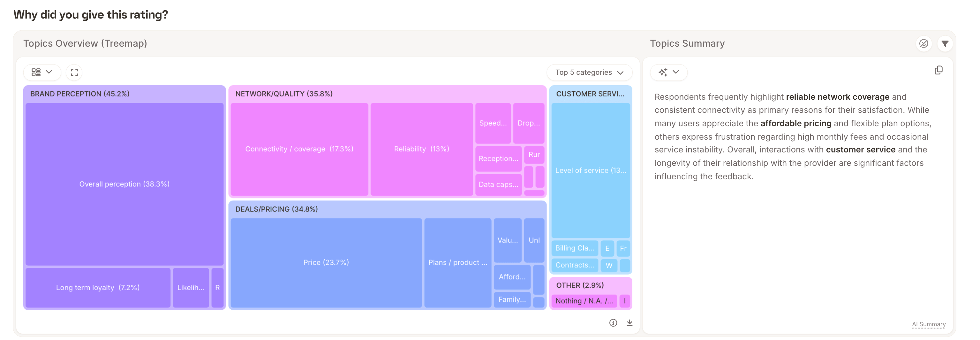Image resolution: width=980 pixels, height=340 pixels.
Task: Select the Plans / product ... tile
Action: [457, 262]
